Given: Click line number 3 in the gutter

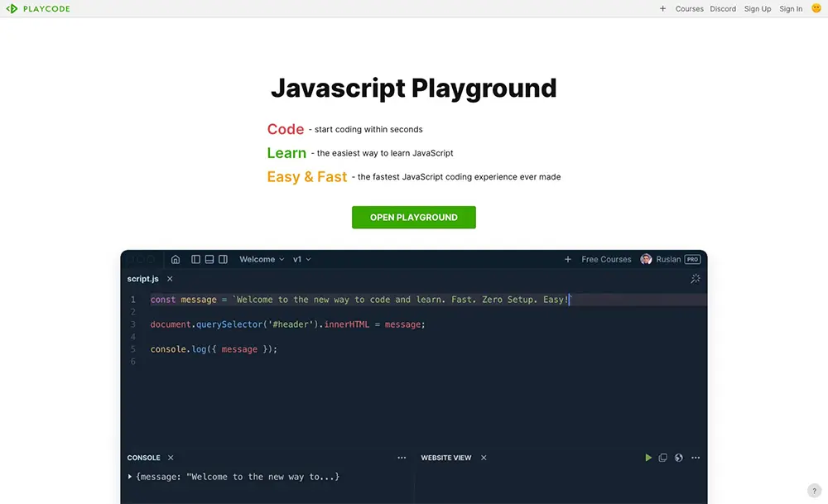Looking at the screenshot, I should click(133, 324).
